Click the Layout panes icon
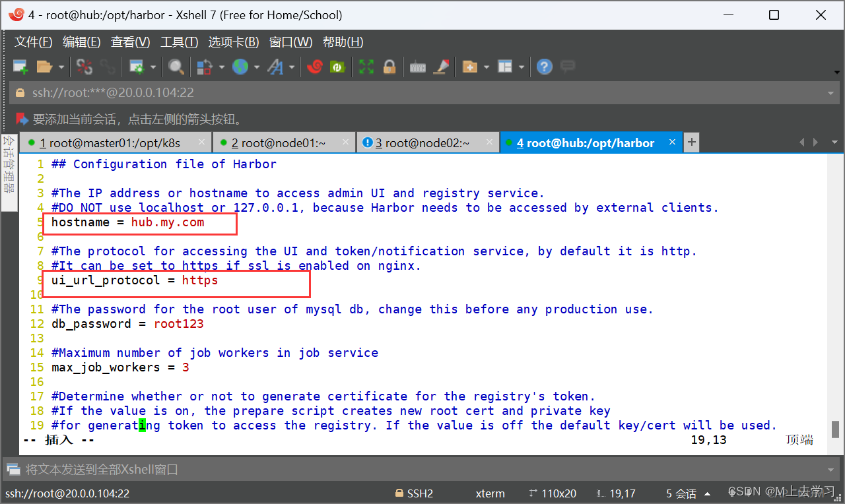845x504 pixels. point(505,67)
